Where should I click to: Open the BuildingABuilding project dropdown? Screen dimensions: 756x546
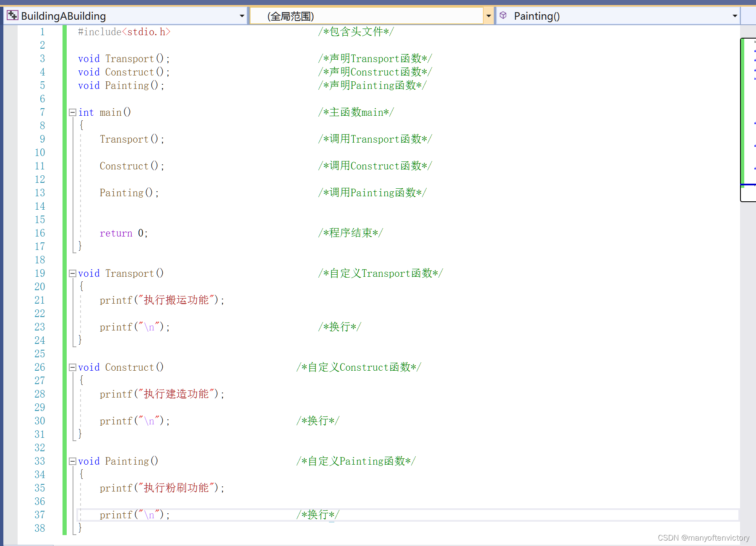(x=242, y=16)
